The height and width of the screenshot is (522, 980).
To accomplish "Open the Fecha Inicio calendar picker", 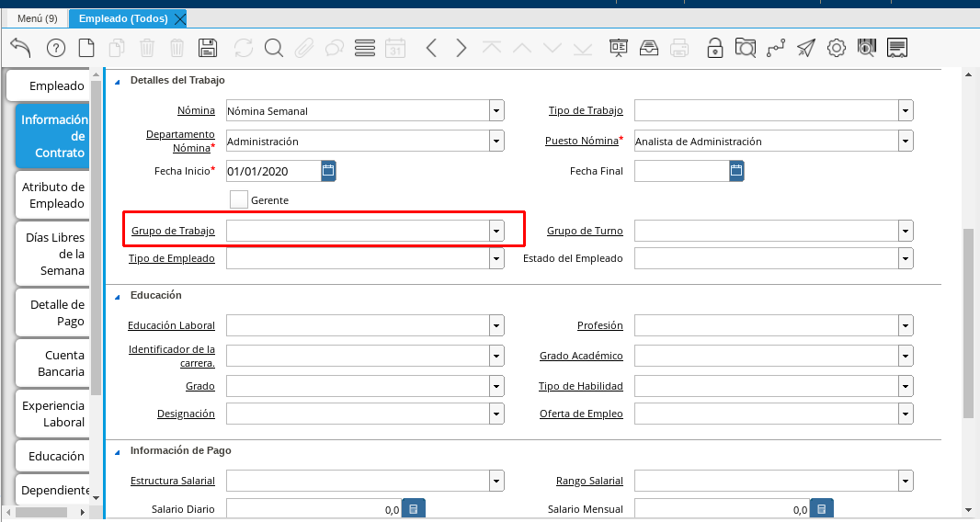I will [x=328, y=170].
